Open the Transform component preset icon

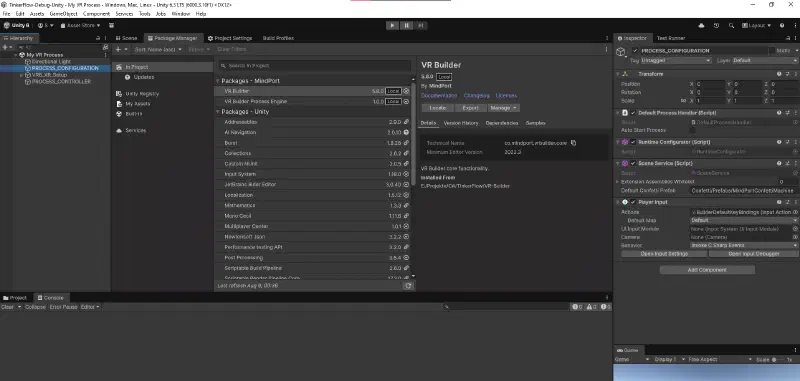coord(787,74)
